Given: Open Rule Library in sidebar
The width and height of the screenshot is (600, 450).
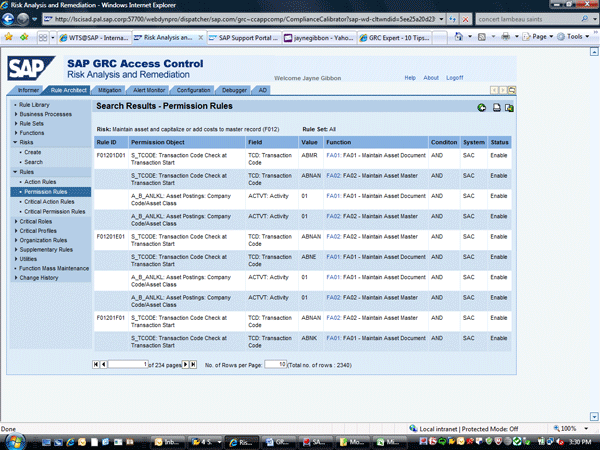Looking at the screenshot, I should click(x=34, y=105).
